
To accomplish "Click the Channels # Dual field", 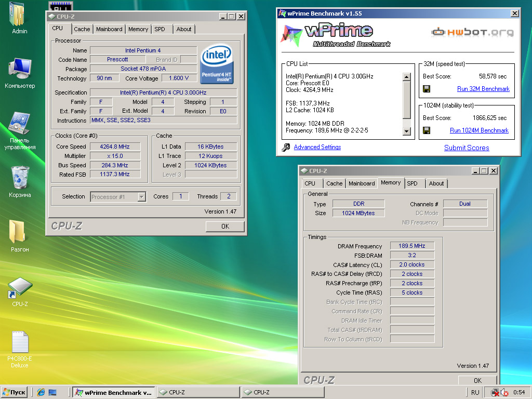I will (x=465, y=204).
